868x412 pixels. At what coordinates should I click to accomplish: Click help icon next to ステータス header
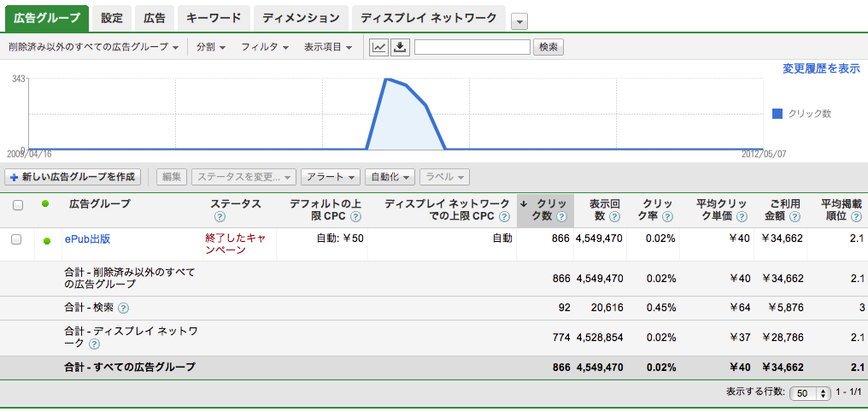pos(220,216)
